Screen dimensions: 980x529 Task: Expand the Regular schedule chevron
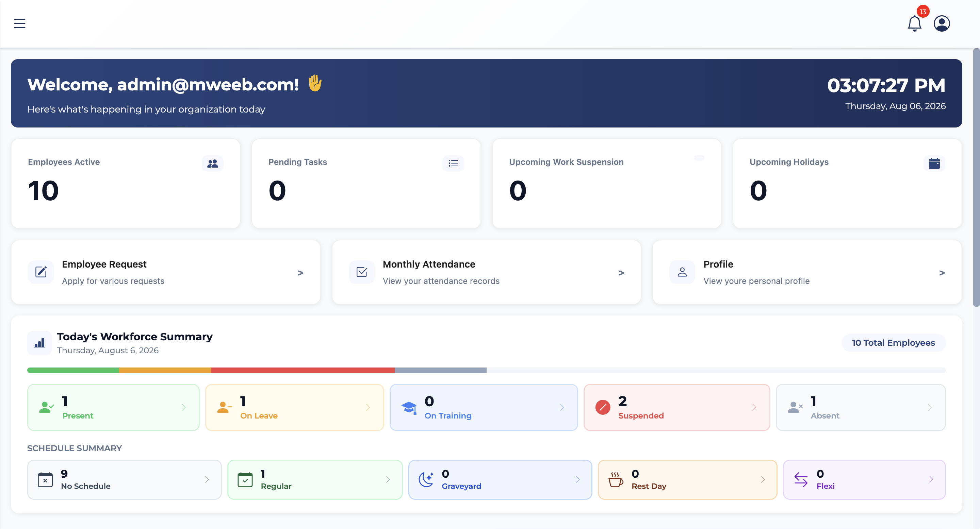click(388, 480)
